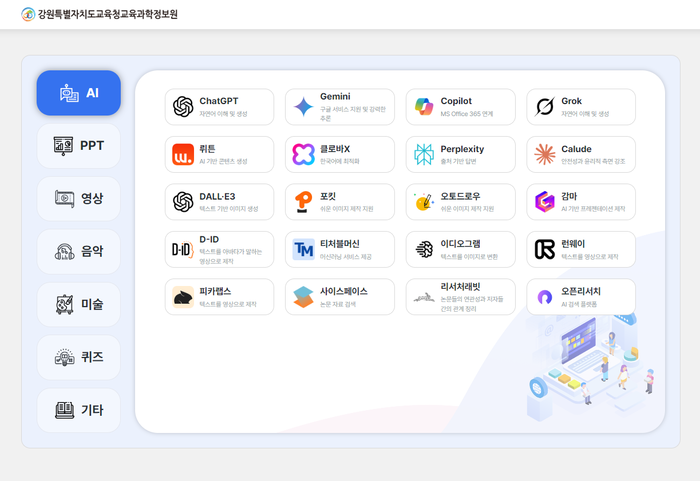Click the 클로바X clover icon

click(304, 155)
